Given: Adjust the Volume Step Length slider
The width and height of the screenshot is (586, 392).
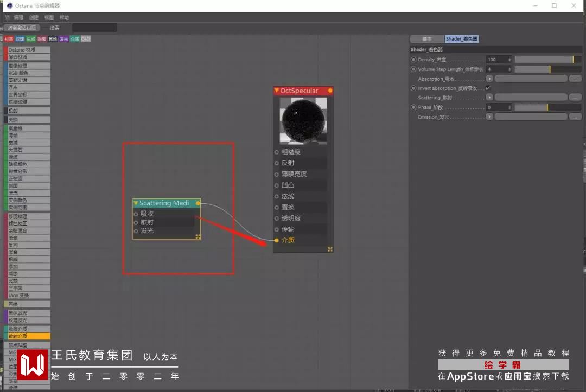Looking at the screenshot, I should point(547,69).
